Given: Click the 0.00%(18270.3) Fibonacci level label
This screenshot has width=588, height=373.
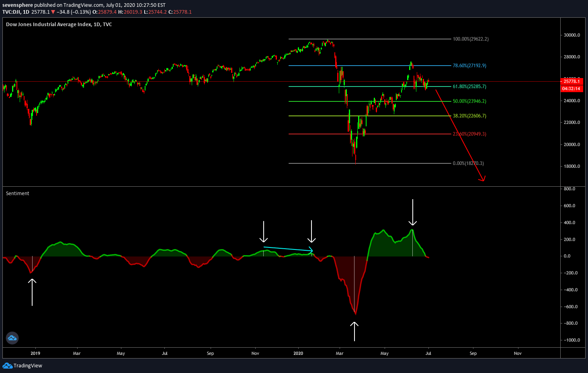Looking at the screenshot, I should (x=468, y=163).
